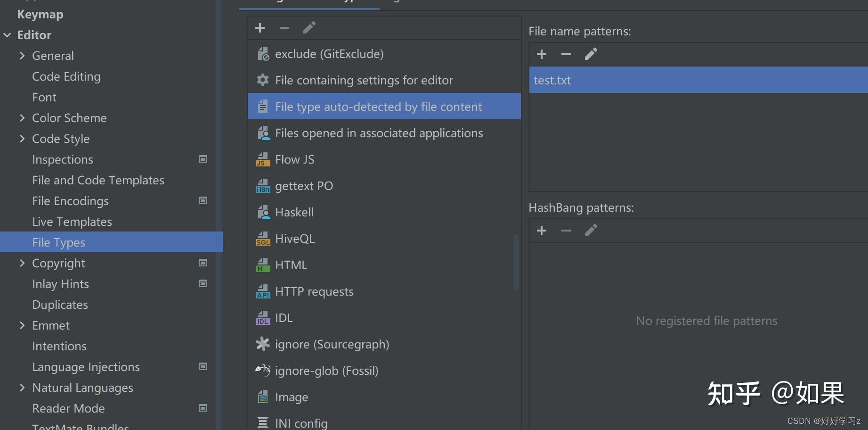This screenshot has width=868, height=430.
Task: Add a new HashBang pattern
Action: coord(542,231)
